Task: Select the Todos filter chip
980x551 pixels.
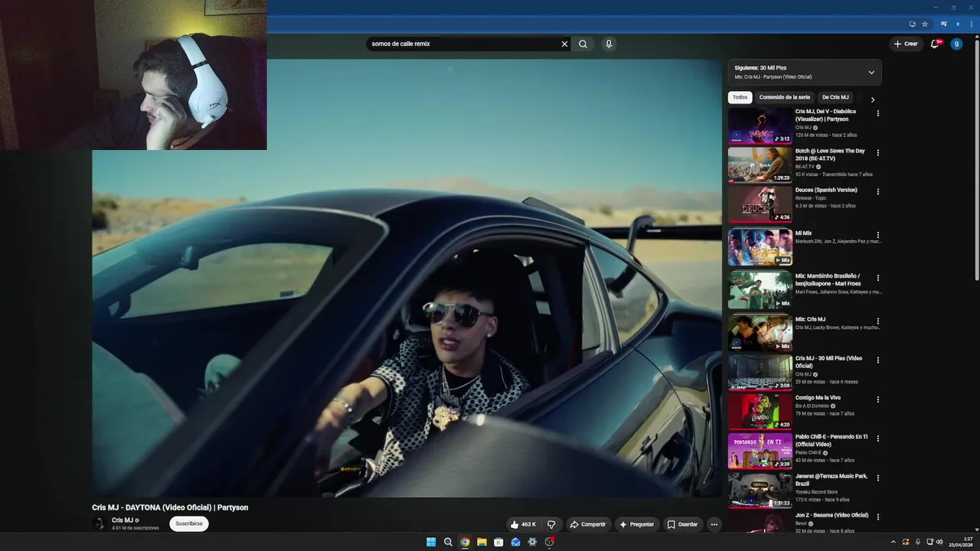Action: [740, 97]
